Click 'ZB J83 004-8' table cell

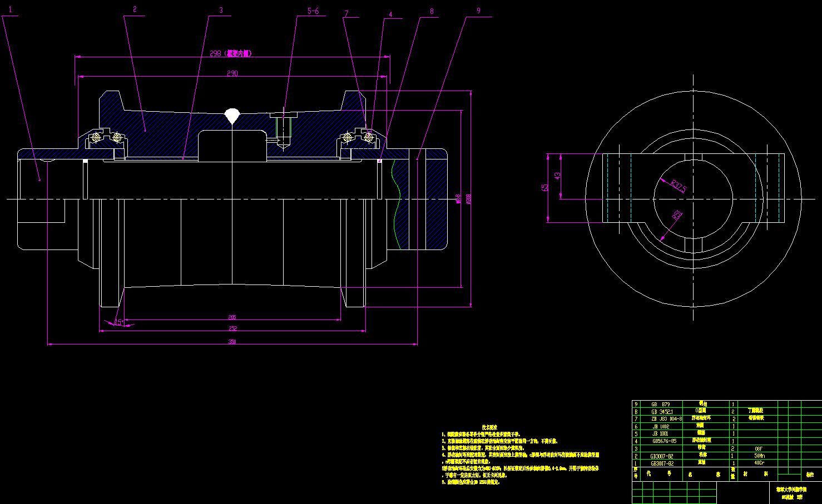pyautogui.click(x=666, y=419)
